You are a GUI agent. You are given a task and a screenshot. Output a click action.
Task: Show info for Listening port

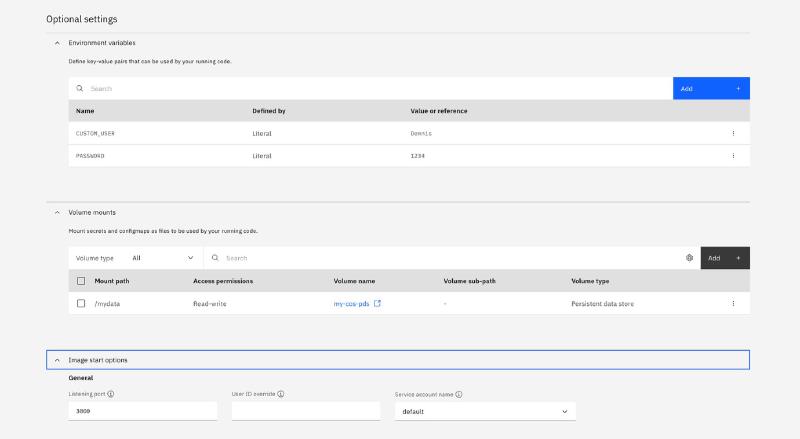[x=111, y=394]
